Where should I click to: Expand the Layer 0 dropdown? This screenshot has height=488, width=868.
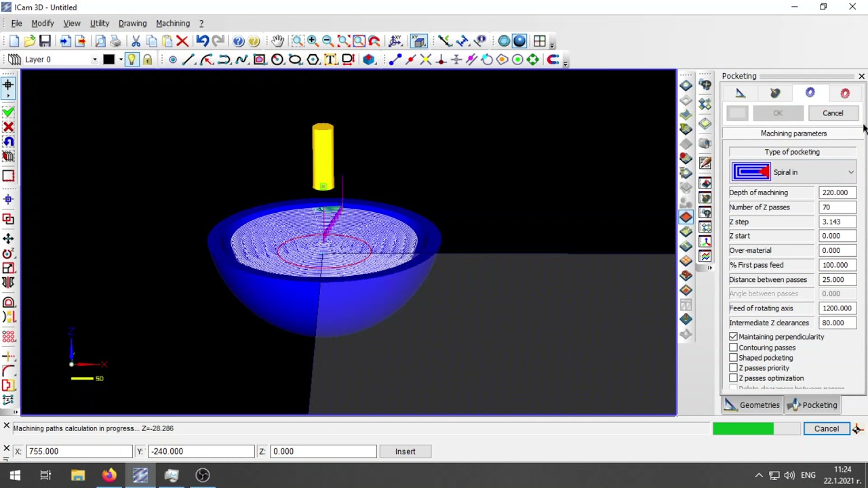click(94, 60)
